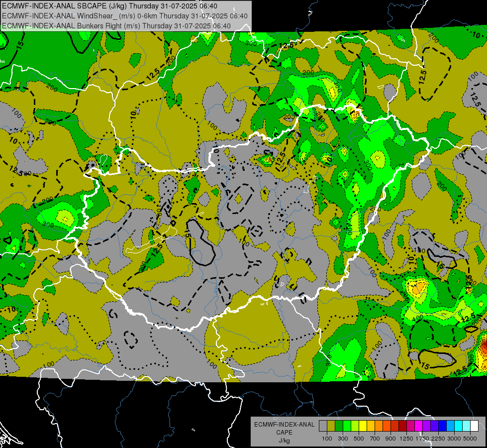
Task: Click the SBCAPE (J/kg) title line
Action: tap(109, 6)
